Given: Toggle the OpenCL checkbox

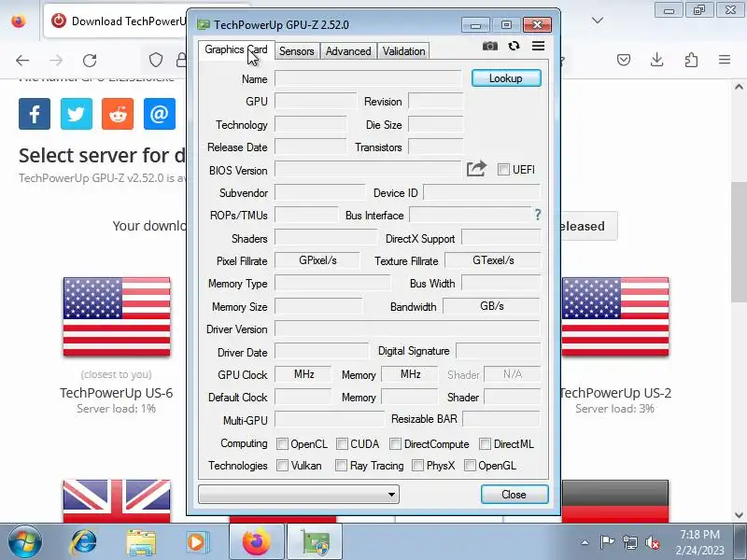Looking at the screenshot, I should [x=282, y=444].
